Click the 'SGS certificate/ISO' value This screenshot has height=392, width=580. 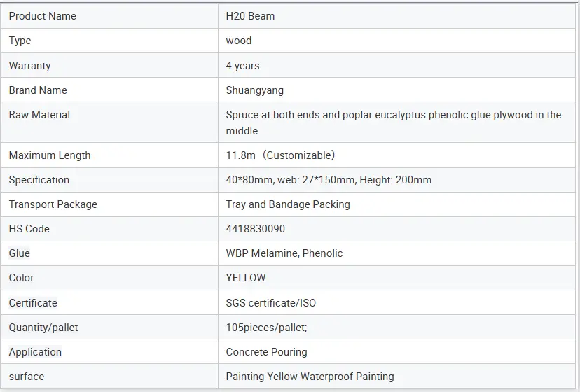(270, 303)
